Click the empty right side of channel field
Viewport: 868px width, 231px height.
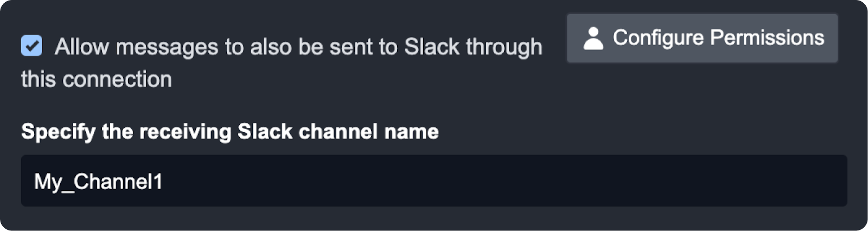click(x=705, y=181)
